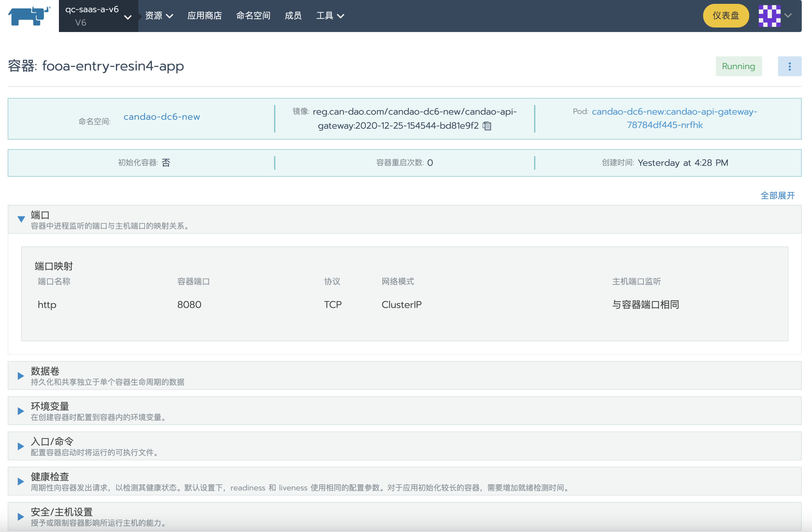
Task: Click the Rancher cow logo
Action: pos(29,16)
